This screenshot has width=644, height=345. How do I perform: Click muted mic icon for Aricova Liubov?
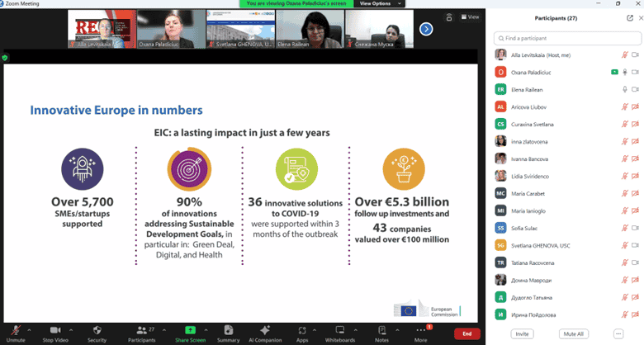point(625,106)
